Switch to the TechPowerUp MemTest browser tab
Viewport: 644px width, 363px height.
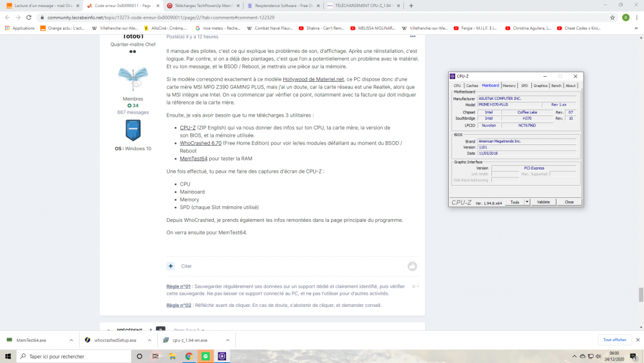[203, 6]
